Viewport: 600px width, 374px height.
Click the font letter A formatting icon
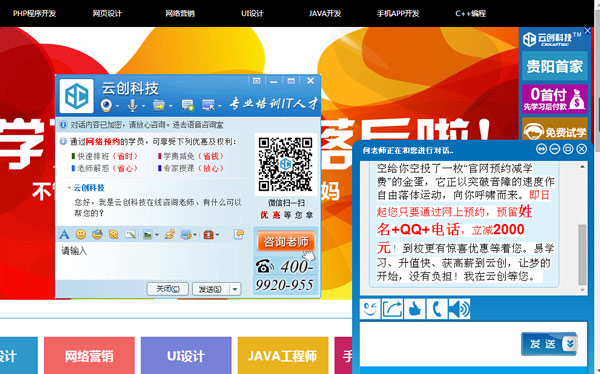64,234
